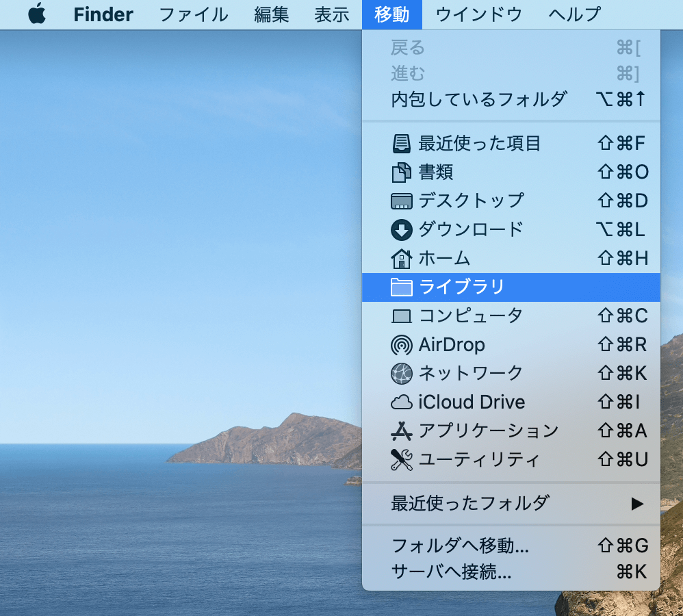683x616 pixels.
Task: Click the コンピュータ laptop icon
Action: (x=401, y=316)
